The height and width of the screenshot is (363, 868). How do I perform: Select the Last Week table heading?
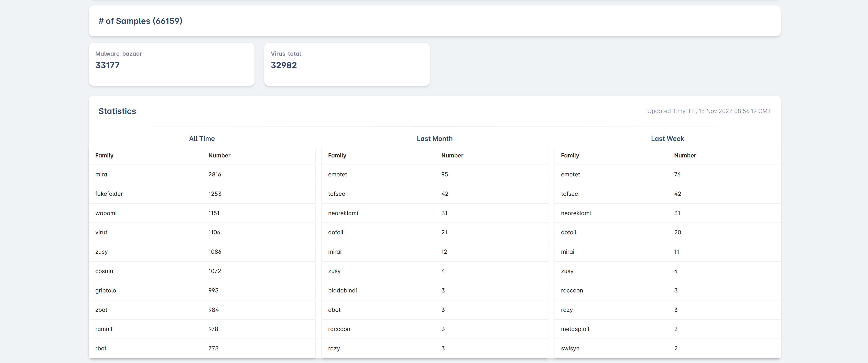click(x=667, y=139)
